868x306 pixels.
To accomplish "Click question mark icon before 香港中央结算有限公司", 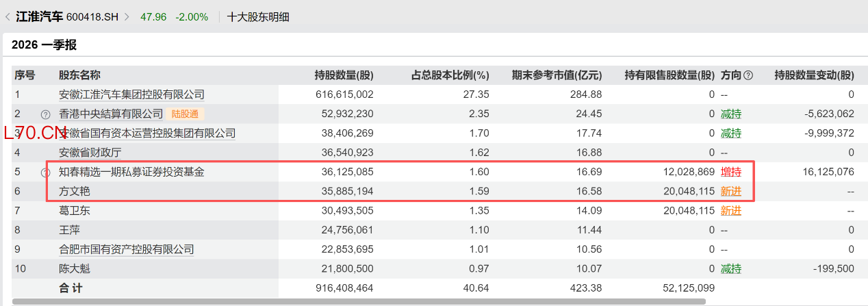I will (46, 114).
